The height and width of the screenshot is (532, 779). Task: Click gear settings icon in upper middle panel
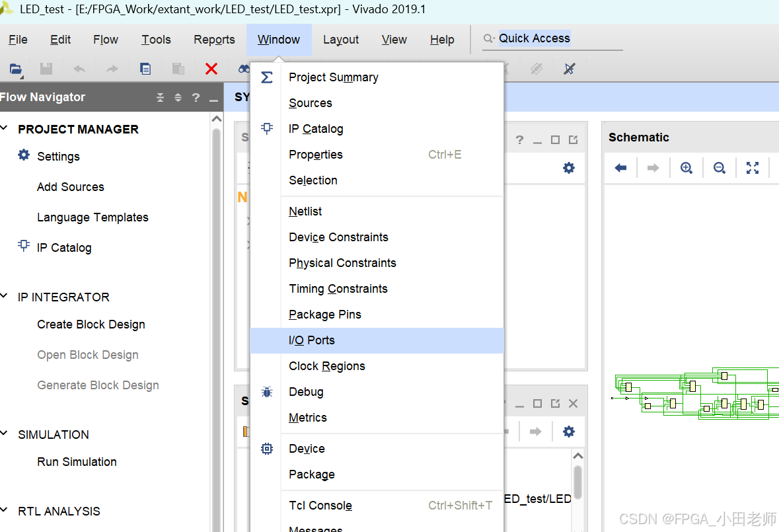pyautogui.click(x=569, y=168)
